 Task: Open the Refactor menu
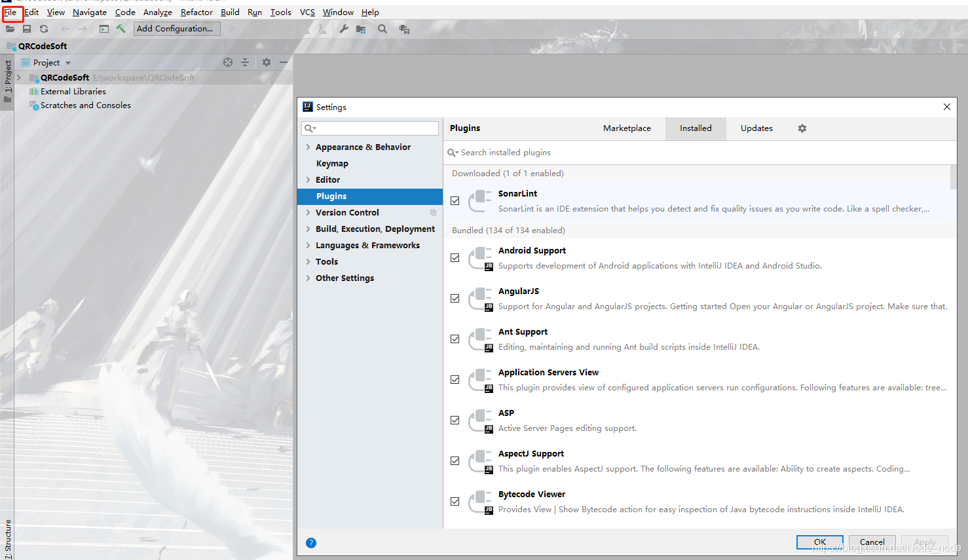196,12
